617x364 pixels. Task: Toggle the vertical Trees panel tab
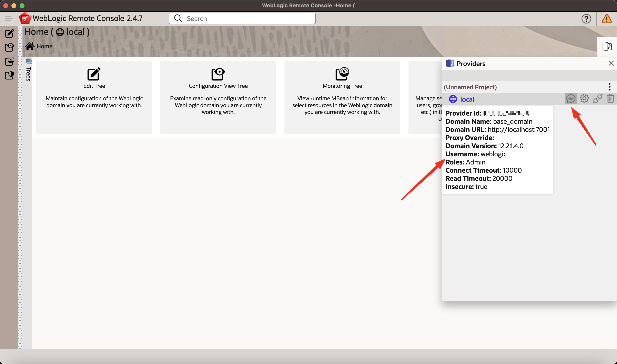pyautogui.click(x=29, y=70)
